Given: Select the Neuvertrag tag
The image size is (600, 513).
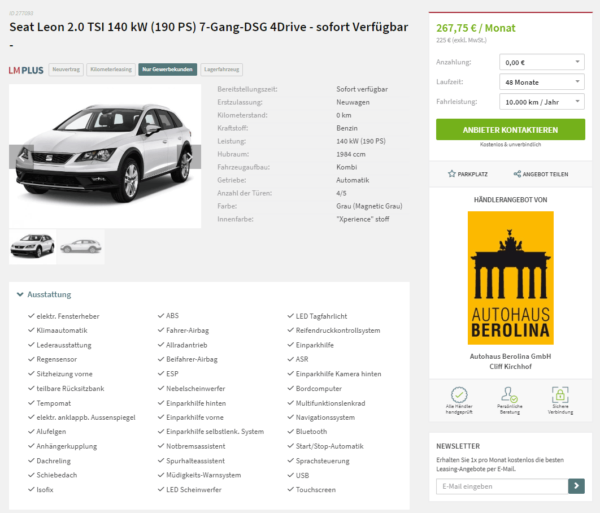Looking at the screenshot, I should pos(66,69).
